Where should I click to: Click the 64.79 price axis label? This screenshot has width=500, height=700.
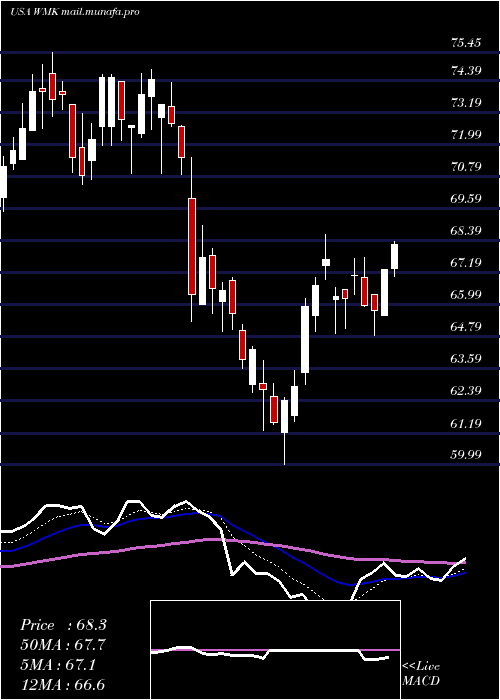[x=466, y=327]
